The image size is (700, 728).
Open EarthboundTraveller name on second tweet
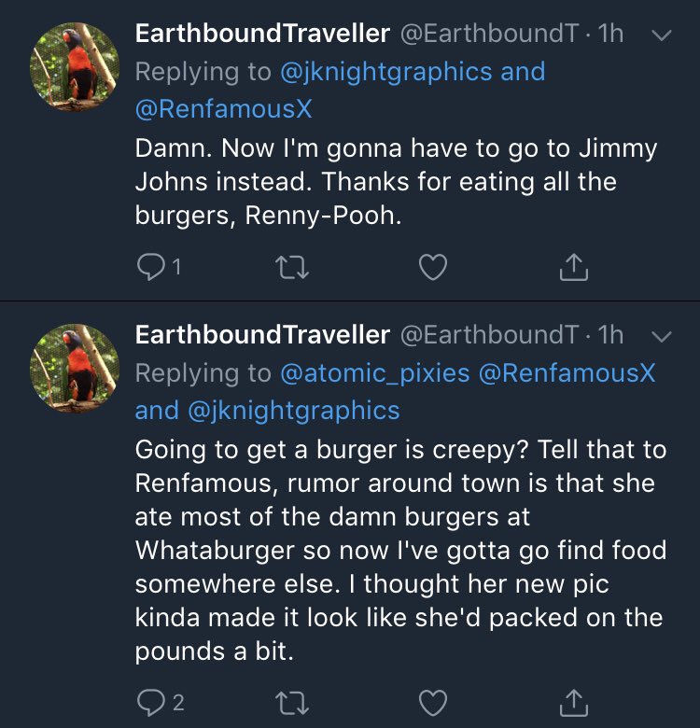click(x=262, y=335)
